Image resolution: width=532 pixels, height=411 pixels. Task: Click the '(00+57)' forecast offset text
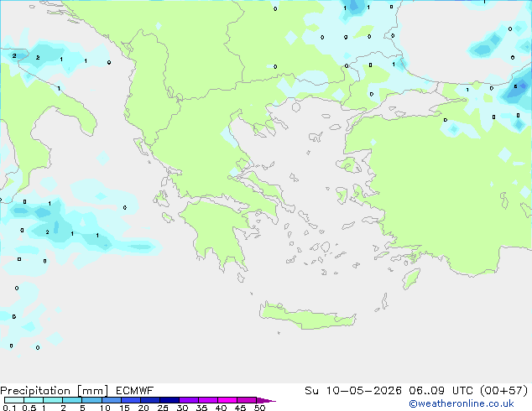click(x=504, y=391)
